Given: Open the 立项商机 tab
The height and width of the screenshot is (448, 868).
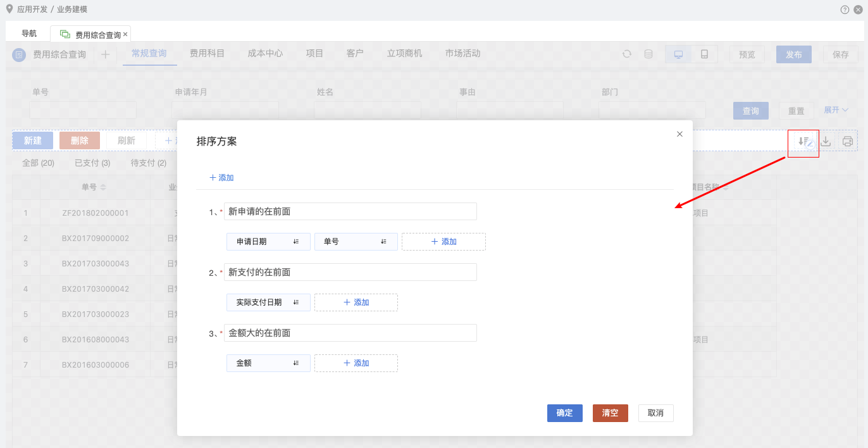Looking at the screenshot, I should 405,54.
